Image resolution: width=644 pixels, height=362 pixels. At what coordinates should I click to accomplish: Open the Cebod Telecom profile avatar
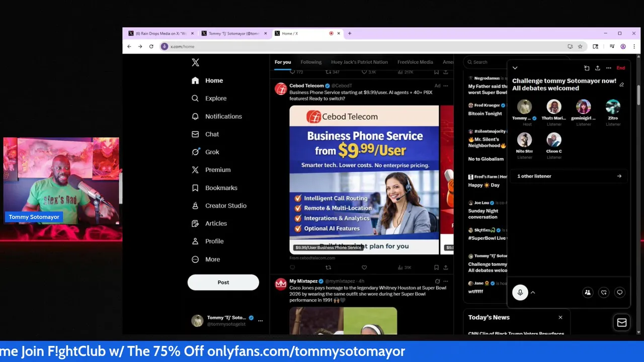coord(281,89)
